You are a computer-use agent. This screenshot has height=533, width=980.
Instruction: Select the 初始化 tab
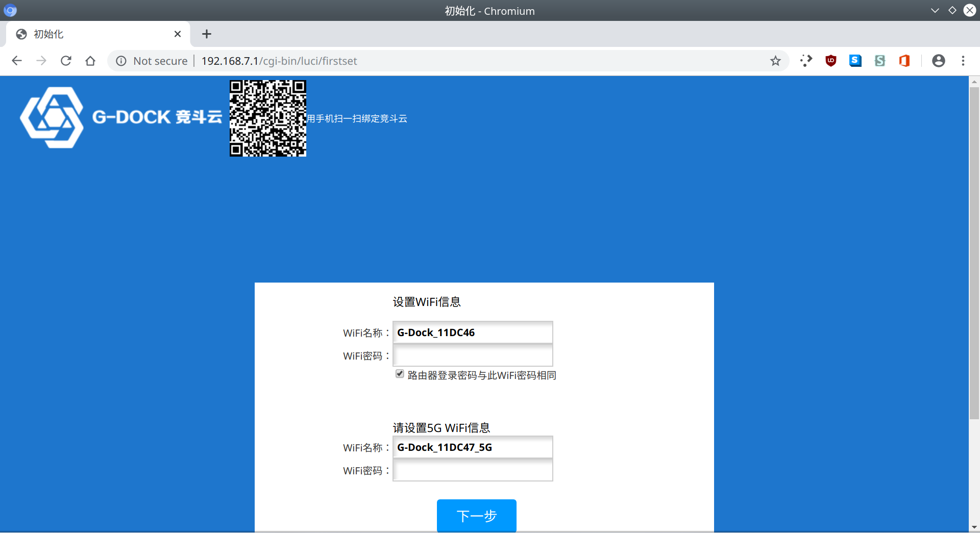(92, 34)
